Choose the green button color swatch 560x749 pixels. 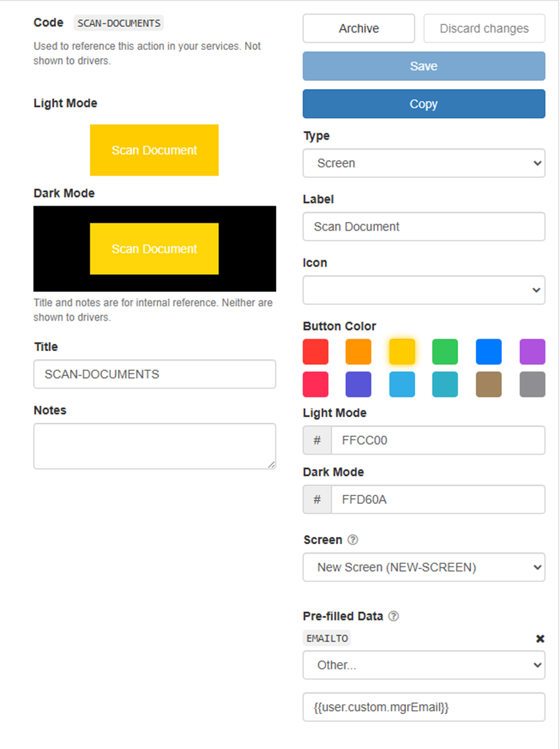tap(445, 352)
